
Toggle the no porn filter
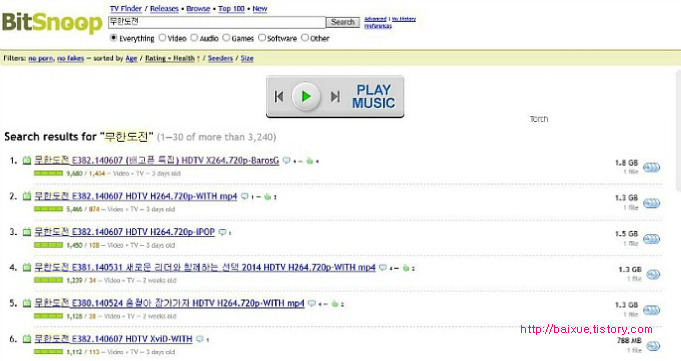coord(41,58)
